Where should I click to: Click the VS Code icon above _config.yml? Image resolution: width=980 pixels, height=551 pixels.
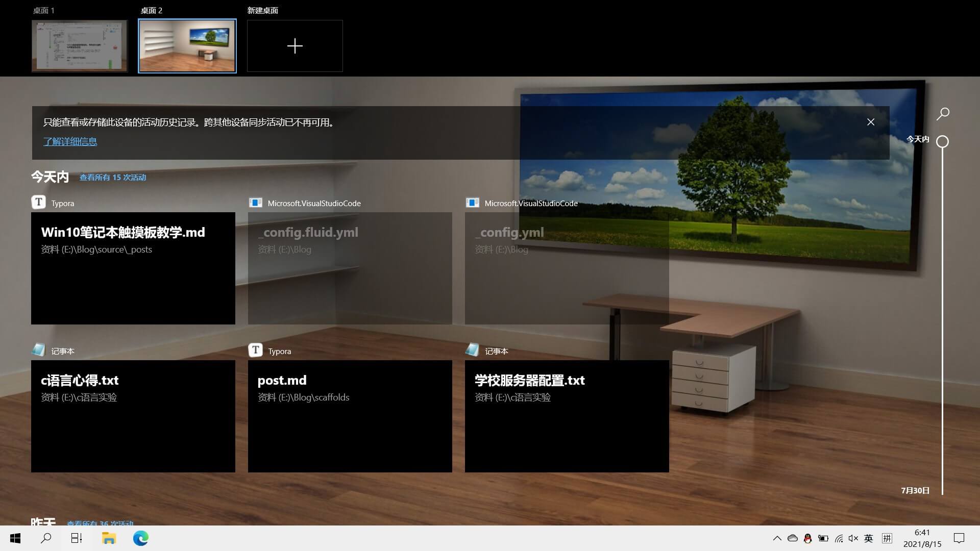pyautogui.click(x=472, y=203)
